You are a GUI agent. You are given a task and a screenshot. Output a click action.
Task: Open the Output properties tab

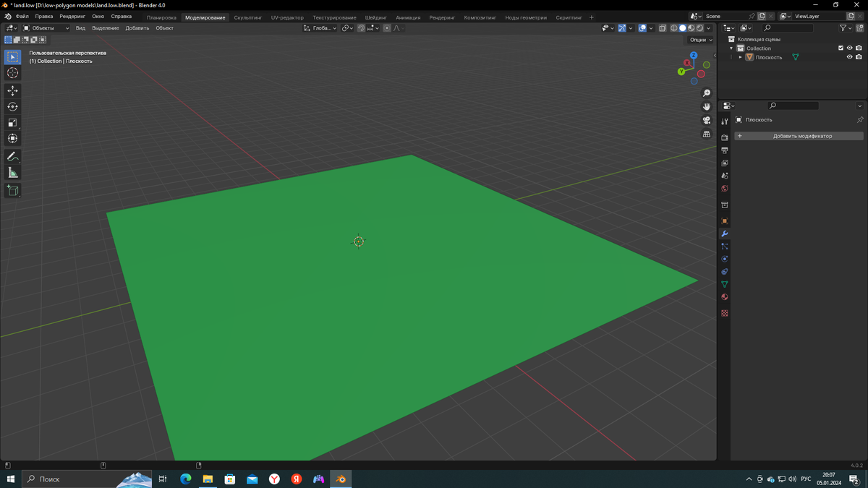(x=724, y=150)
